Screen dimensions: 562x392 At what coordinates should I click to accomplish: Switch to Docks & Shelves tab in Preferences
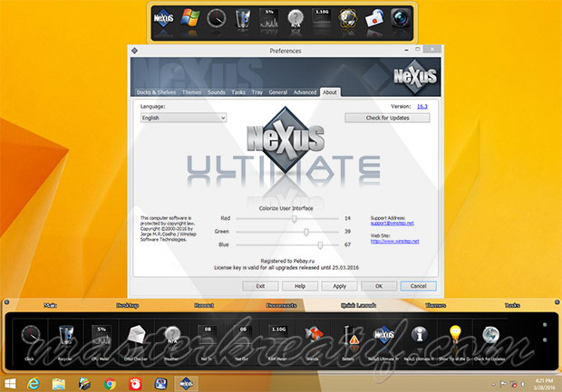point(156,92)
